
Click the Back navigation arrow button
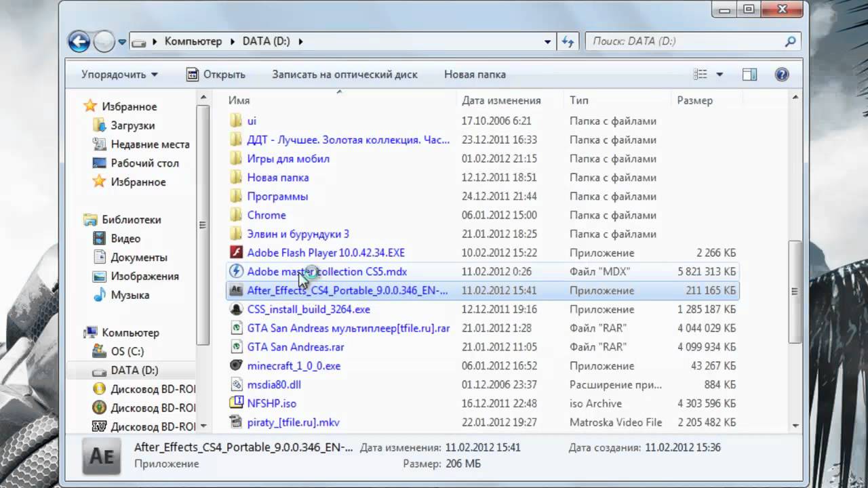pyautogui.click(x=79, y=41)
